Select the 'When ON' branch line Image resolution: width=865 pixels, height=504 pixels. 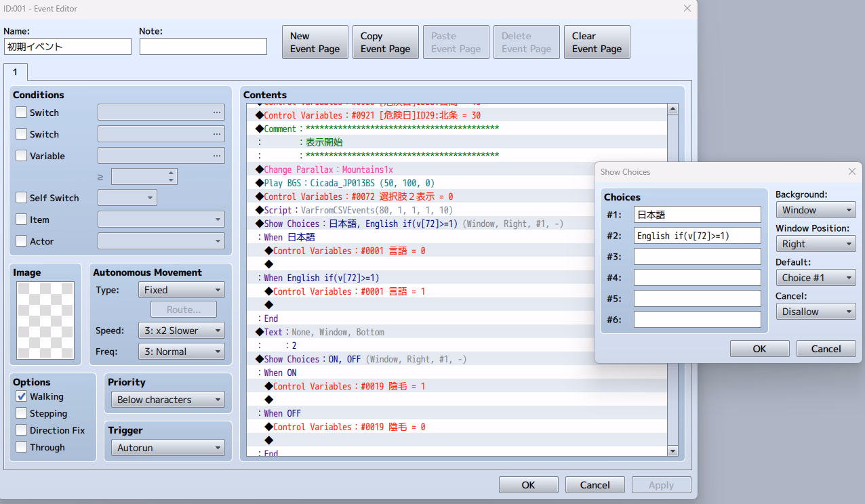pyautogui.click(x=456, y=373)
